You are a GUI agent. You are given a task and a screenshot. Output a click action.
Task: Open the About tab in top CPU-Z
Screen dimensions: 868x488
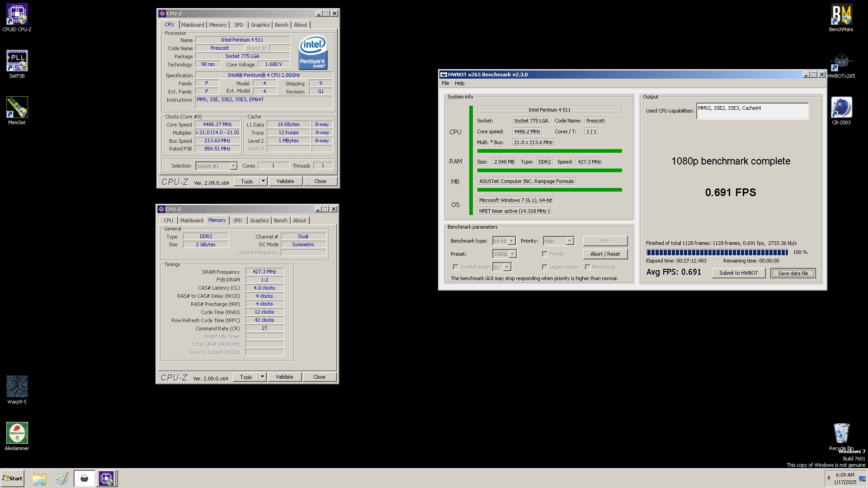pos(300,25)
